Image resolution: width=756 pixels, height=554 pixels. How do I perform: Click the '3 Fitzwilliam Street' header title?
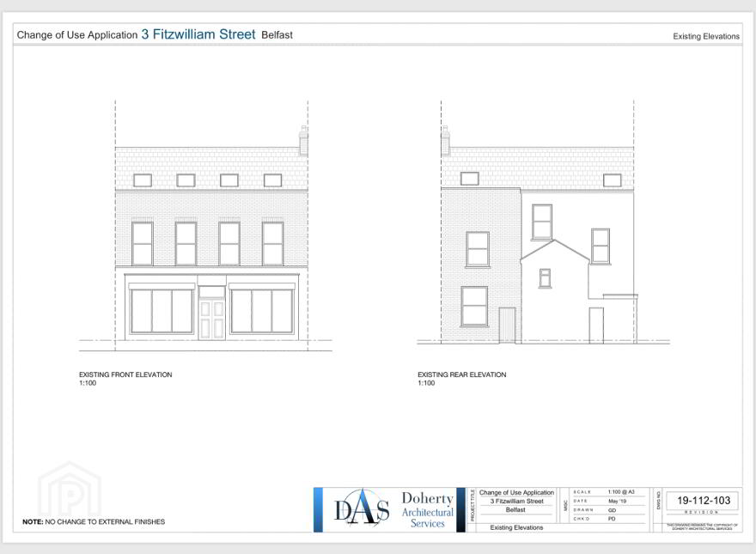point(198,34)
